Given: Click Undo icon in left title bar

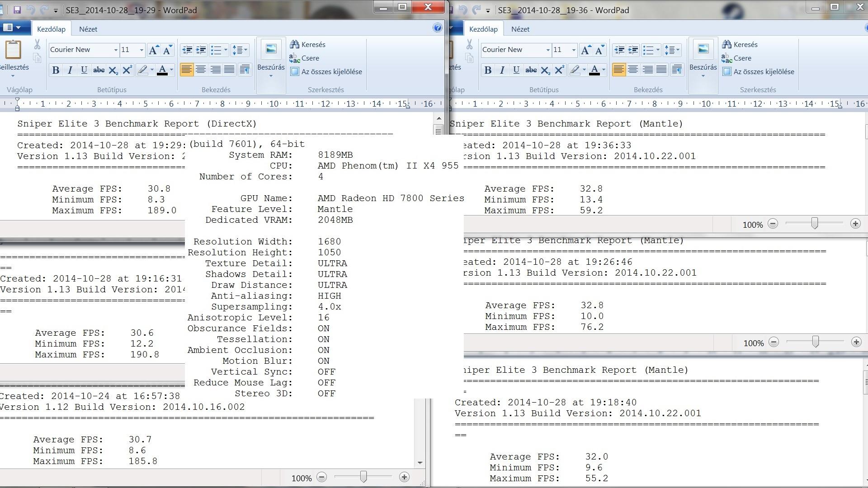Looking at the screenshot, I should (x=31, y=10).
